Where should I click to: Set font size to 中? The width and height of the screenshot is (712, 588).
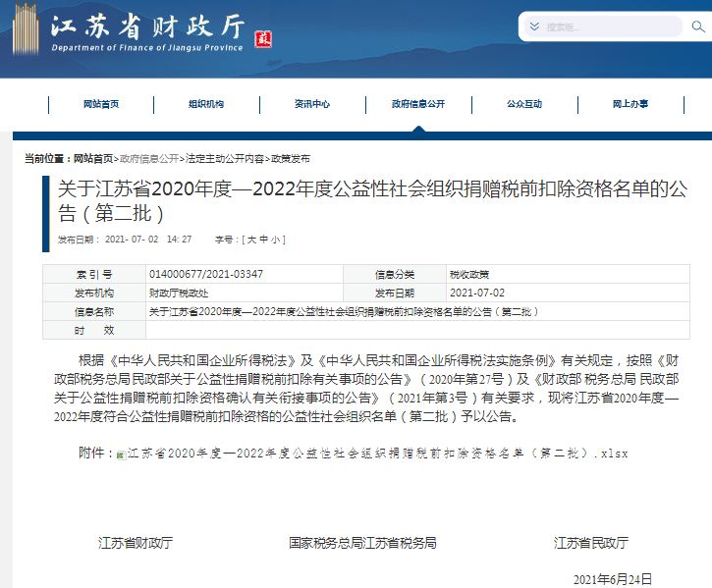tap(263, 240)
